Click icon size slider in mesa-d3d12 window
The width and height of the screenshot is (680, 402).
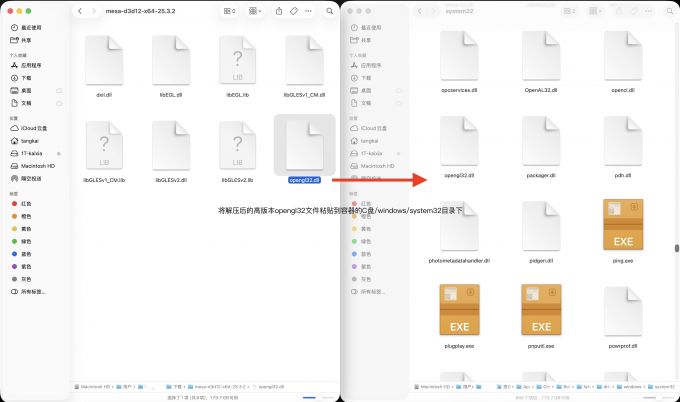coord(319,397)
